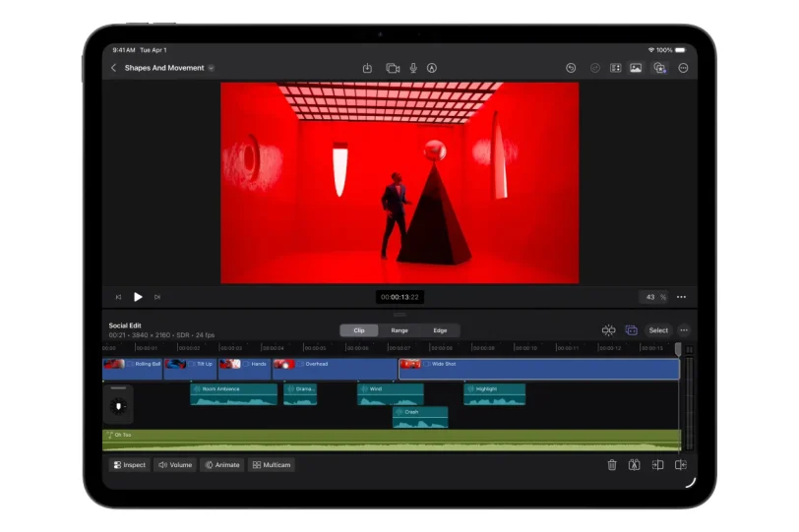Tap the trim start to playhead icon

coord(658,465)
